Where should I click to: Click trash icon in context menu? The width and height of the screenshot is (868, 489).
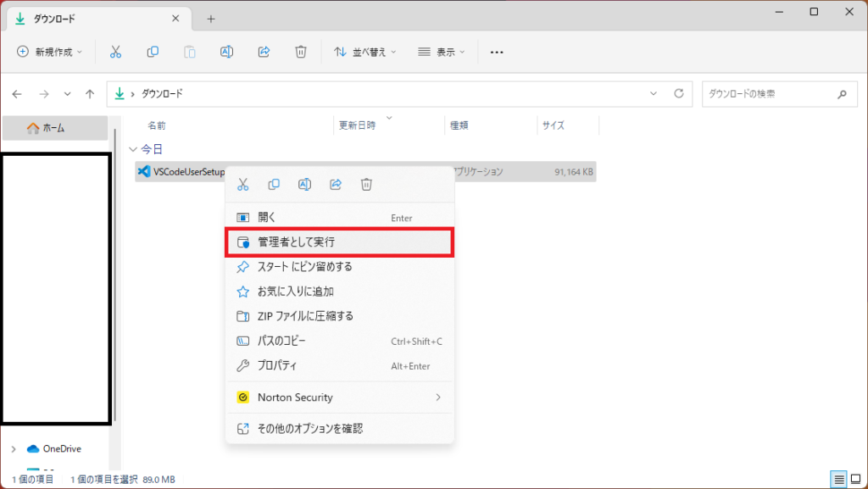tap(366, 184)
